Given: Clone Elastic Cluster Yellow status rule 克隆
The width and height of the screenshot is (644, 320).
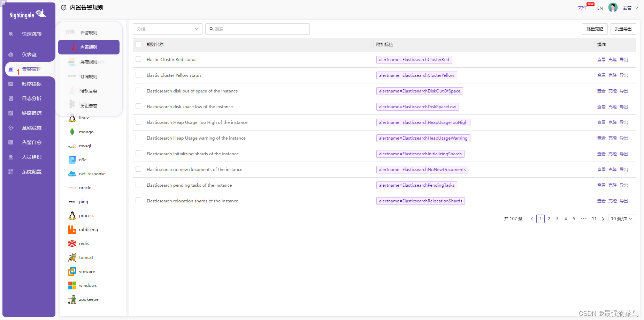Looking at the screenshot, I should (613, 75).
